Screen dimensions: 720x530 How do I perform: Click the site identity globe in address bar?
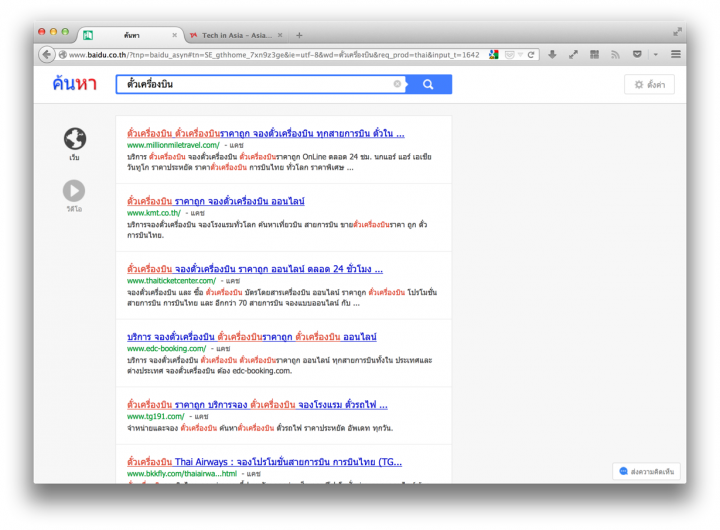(x=62, y=55)
